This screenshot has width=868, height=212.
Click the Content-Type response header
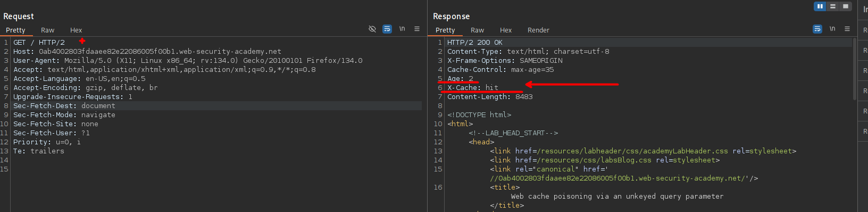[528, 52]
